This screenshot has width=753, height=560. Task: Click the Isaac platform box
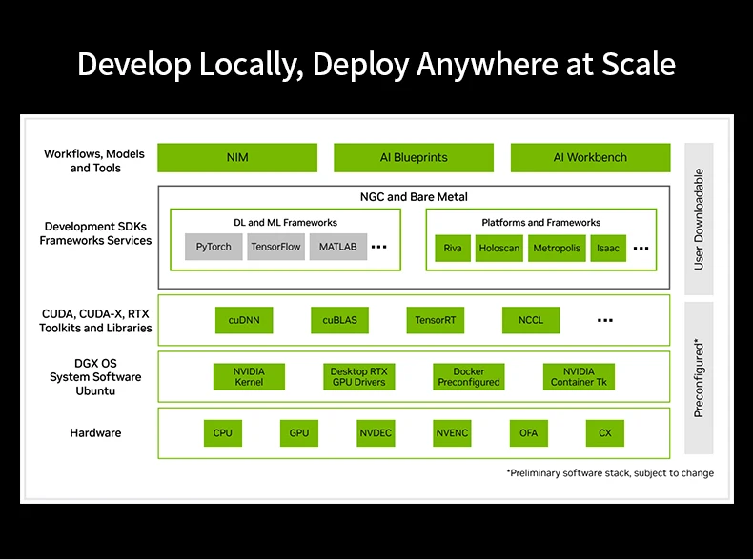point(608,248)
